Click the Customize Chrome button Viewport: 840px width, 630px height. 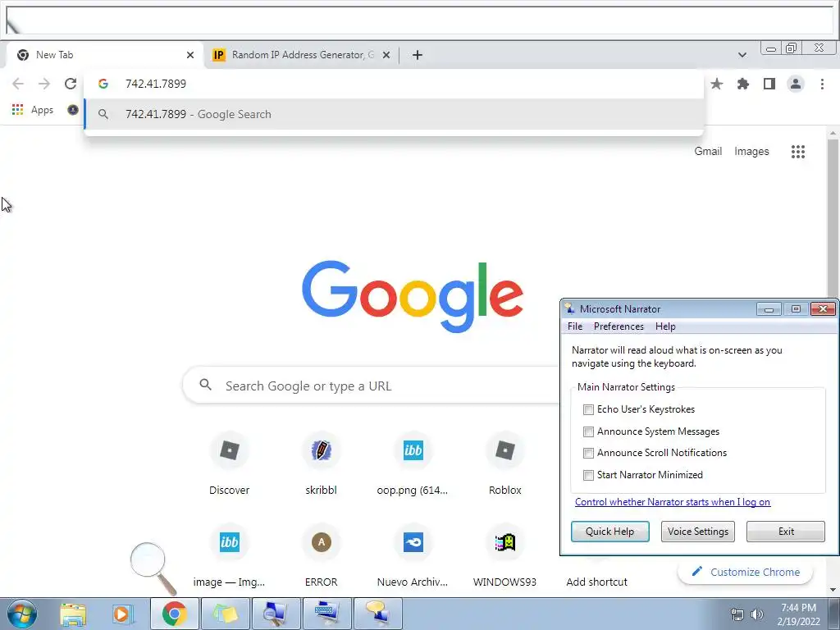pos(745,572)
